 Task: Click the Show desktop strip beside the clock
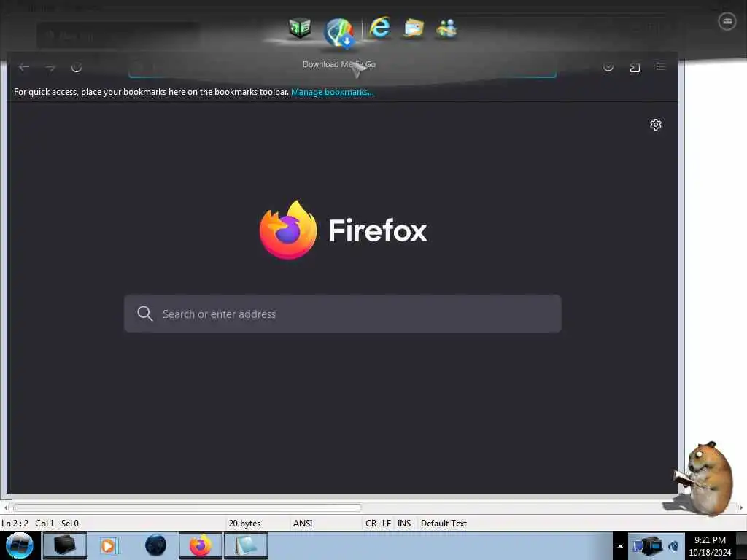coord(742,545)
